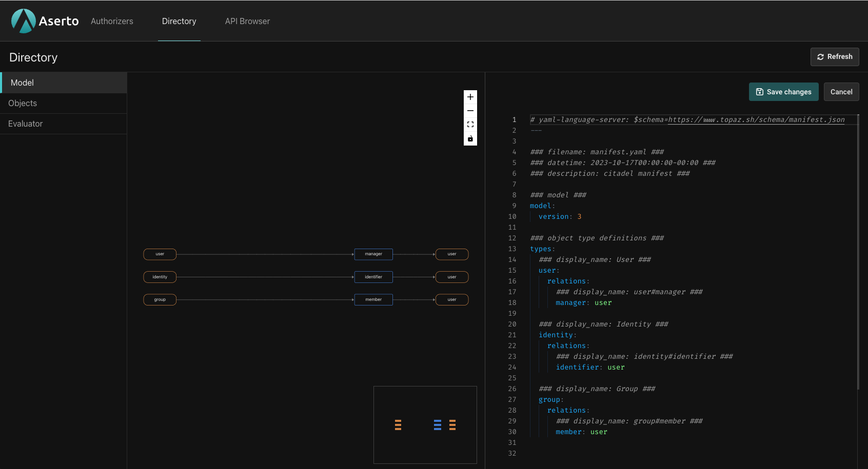This screenshot has height=469, width=868.
Task: Cancel the manifest edits
Action: [x=841, y=92]
